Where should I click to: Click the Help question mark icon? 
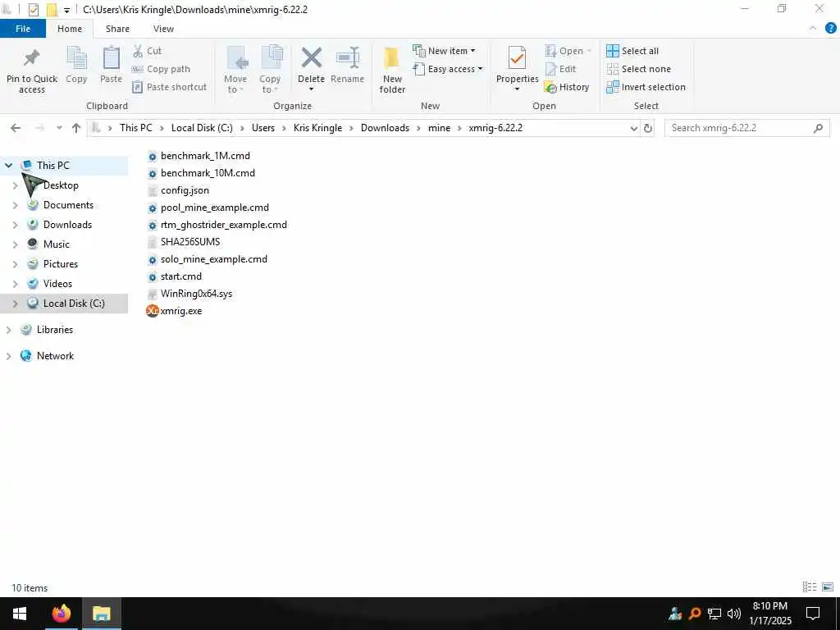coord(831,29)
